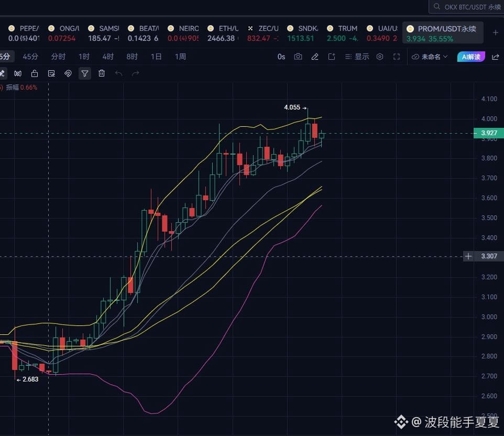
Task: Click the 4.055 high price label
Action: click(292, 107)
